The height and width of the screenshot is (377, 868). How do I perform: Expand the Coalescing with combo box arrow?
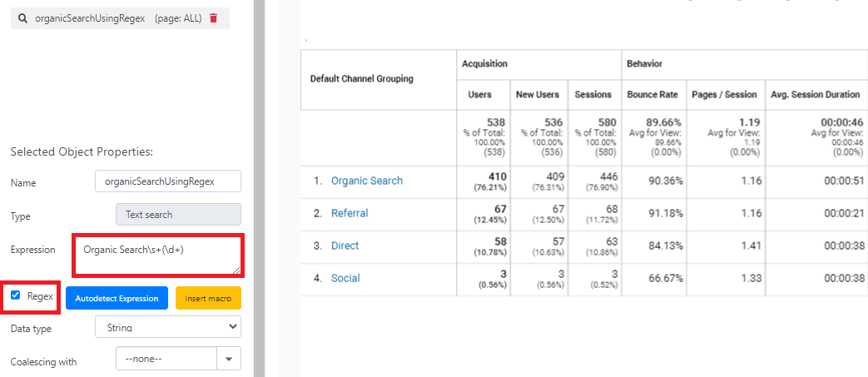point(229,361)
